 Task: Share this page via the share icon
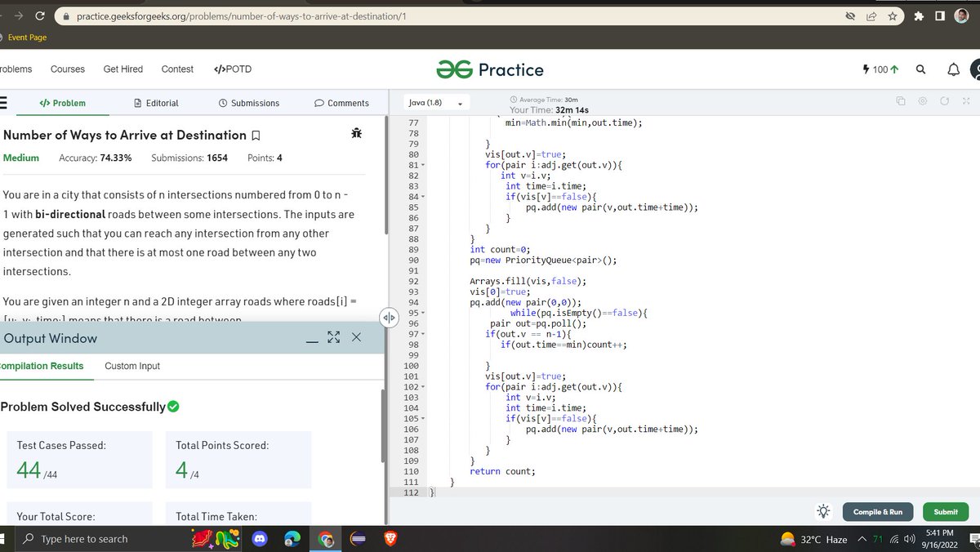coord(871,16)
